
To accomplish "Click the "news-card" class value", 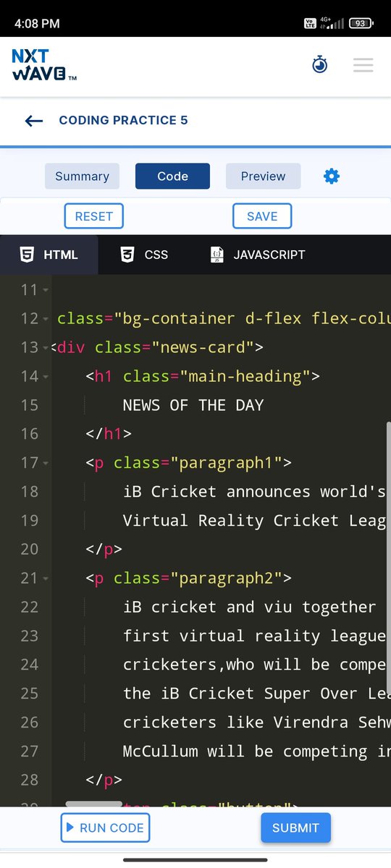I will tap(203, 347).
